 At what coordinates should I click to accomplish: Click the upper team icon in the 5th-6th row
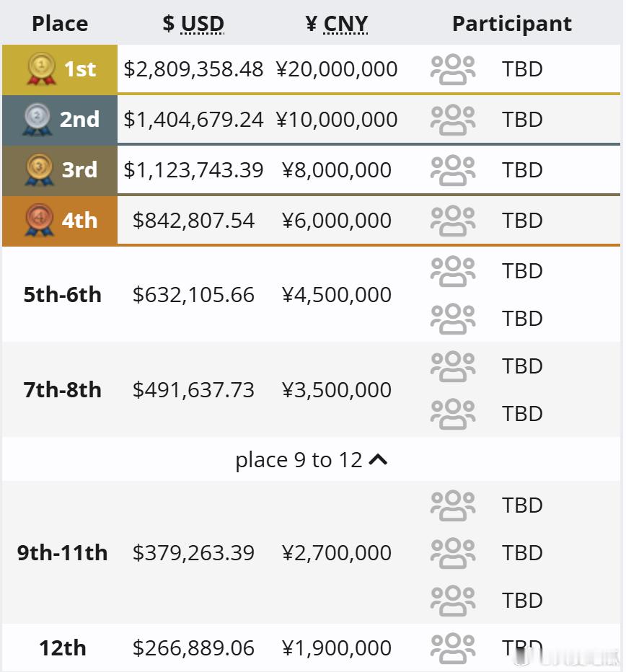(453, 271)
